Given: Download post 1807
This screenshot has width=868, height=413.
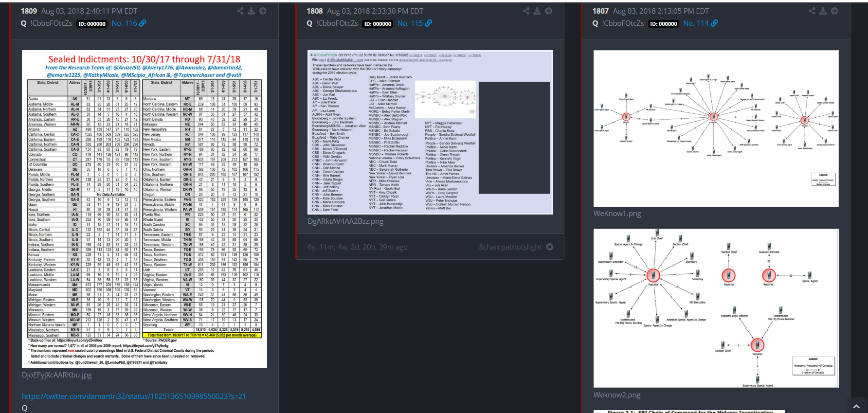Looking at the screenshot, I should [823, 11].
